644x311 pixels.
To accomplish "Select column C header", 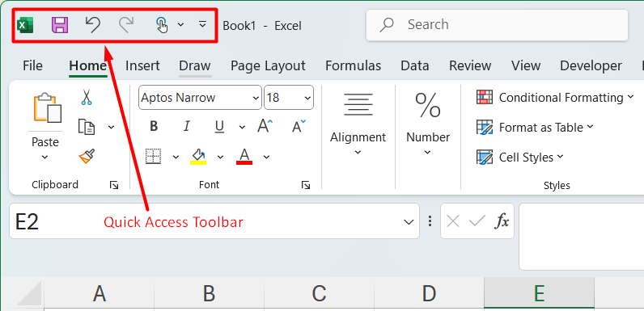I will [319, 294].
